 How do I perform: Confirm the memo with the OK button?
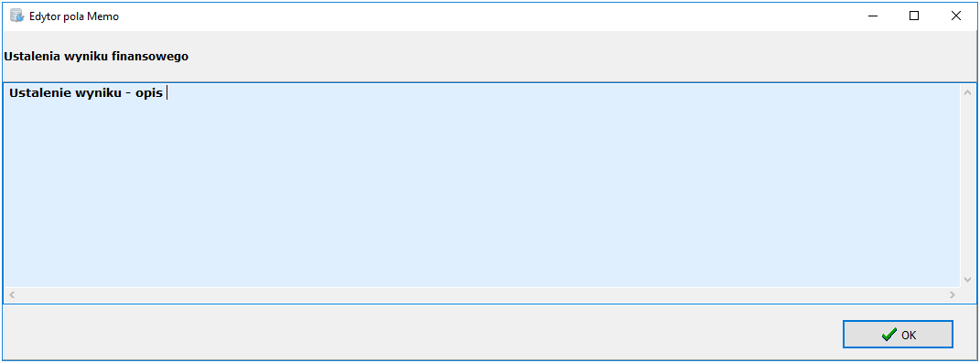[898, 335]
